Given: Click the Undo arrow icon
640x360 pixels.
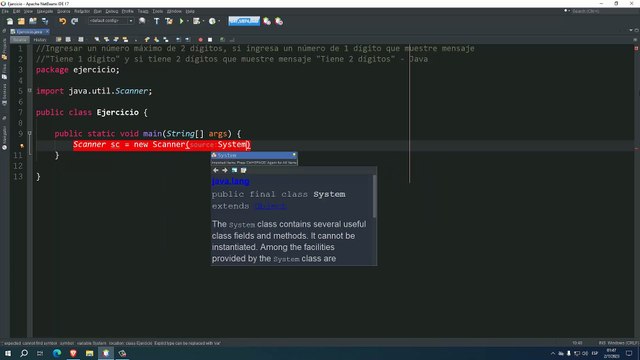Looking at the screenshot, I should point(62,21).
